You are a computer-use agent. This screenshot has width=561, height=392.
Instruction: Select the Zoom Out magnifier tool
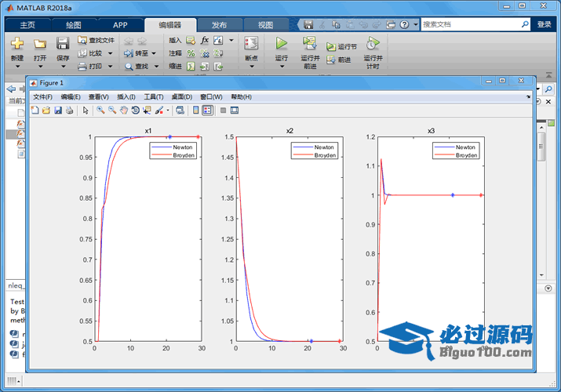coord(112,110)
